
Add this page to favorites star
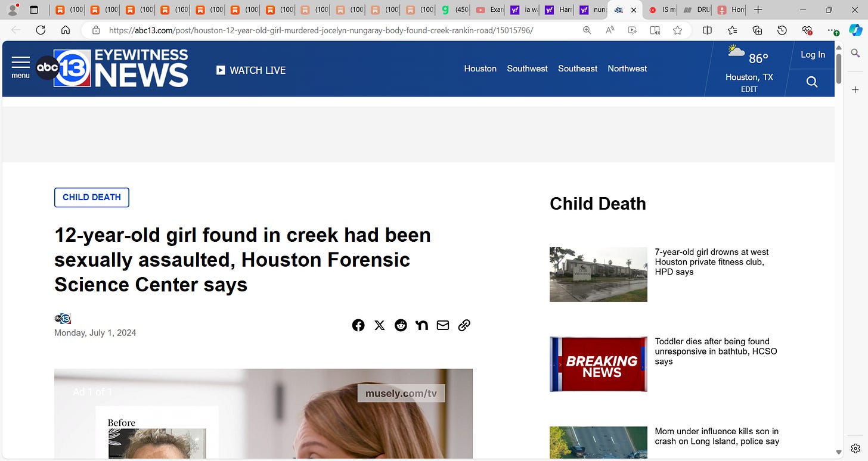click(x=678, y=30)
